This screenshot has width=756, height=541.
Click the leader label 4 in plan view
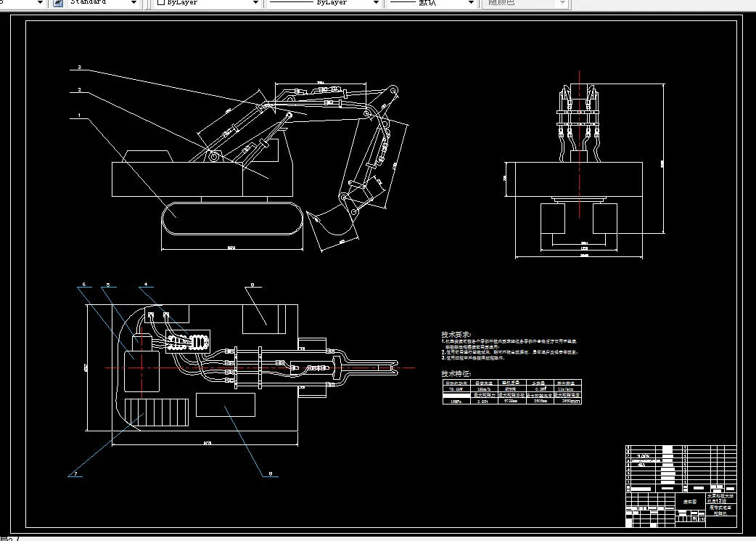(146, 284)
